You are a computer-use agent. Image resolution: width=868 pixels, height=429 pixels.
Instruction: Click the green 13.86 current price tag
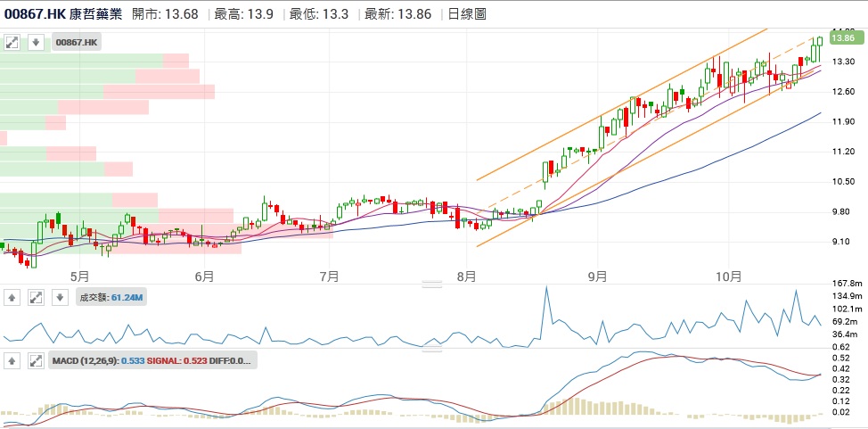click(x=843, y=37)
